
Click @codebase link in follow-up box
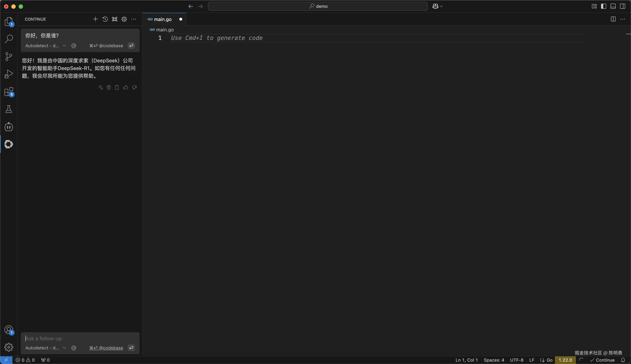pyautogui.click(x=111, y=348)
